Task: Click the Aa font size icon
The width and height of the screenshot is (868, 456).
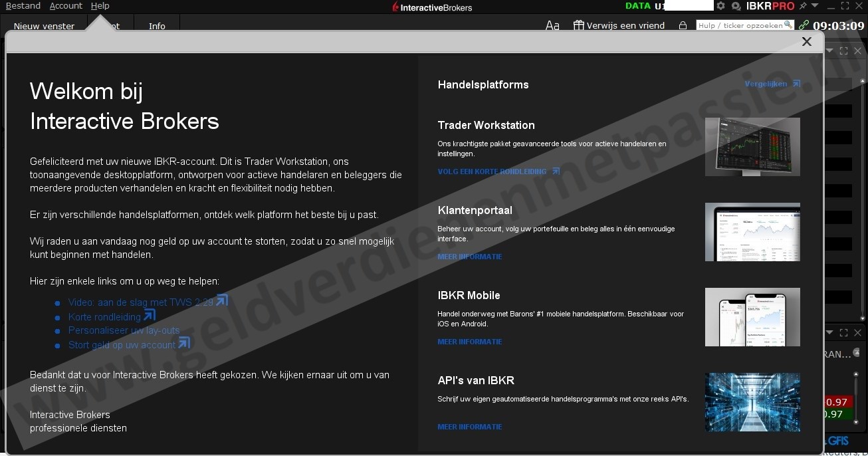Action: (x=552, y=25)
